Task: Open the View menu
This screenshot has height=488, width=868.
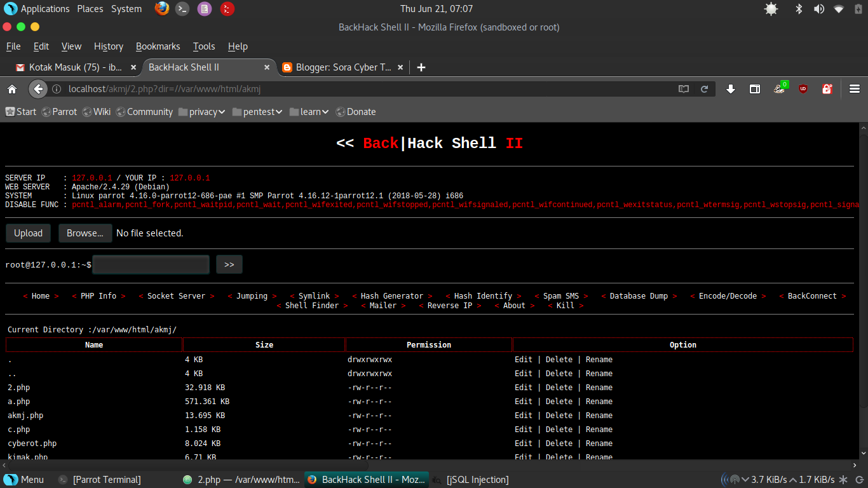Action: coord(71,46)
